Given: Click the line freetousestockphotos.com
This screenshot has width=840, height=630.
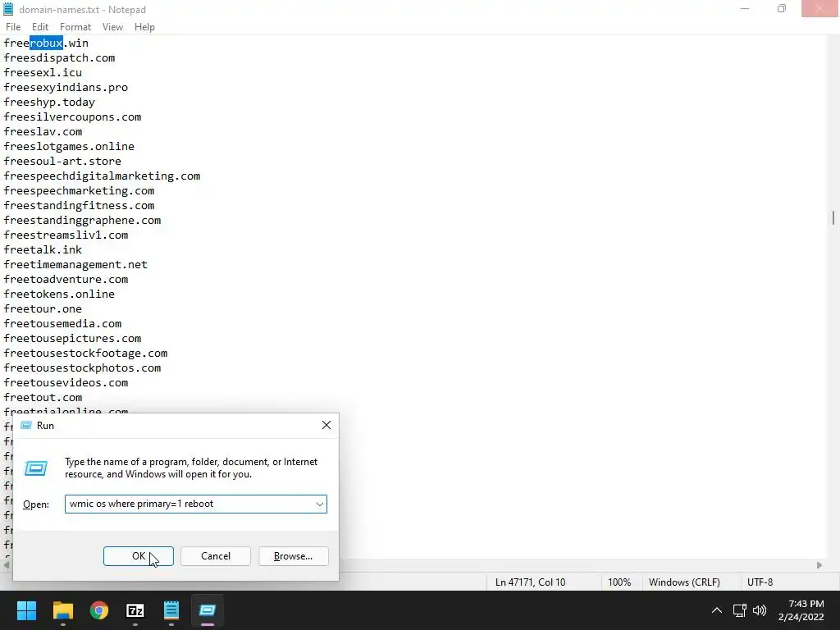Looking at the screenshot, I should tap(82, 368).
